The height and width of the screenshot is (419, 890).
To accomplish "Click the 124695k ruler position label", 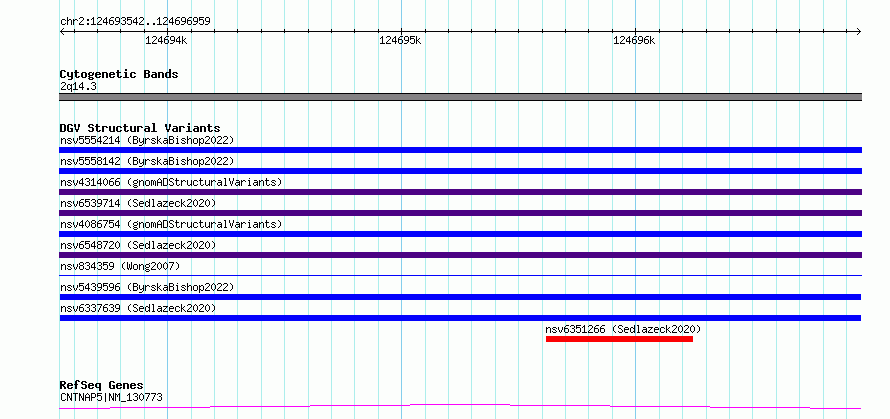I will tap(401, 41).
